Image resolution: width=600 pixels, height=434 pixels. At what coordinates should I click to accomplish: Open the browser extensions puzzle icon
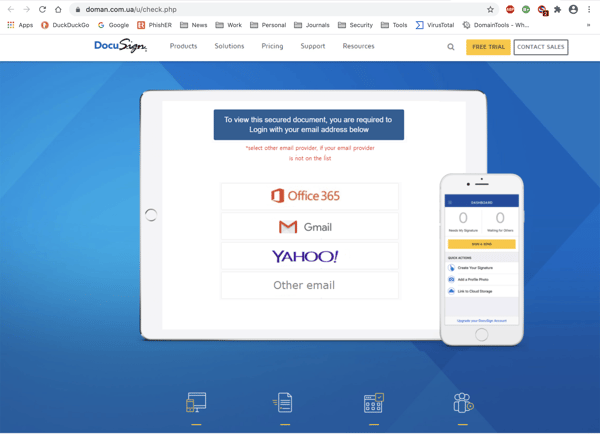click(557, 9)
